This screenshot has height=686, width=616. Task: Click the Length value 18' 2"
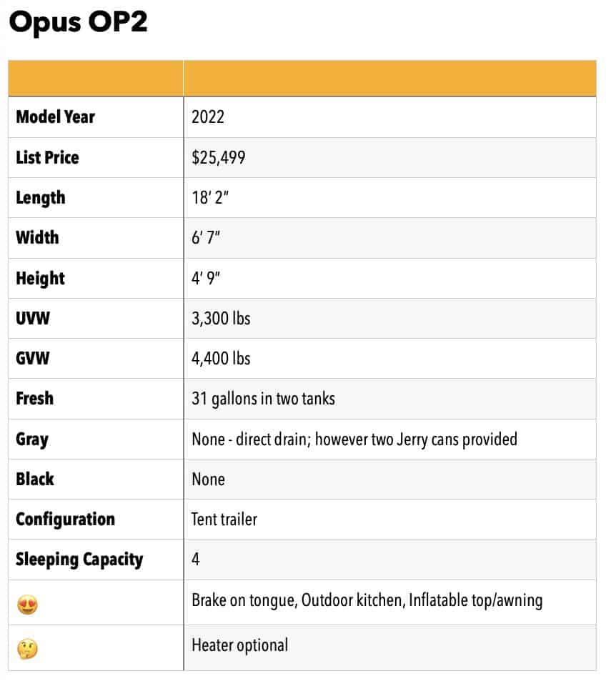click(x=210, y=198)
